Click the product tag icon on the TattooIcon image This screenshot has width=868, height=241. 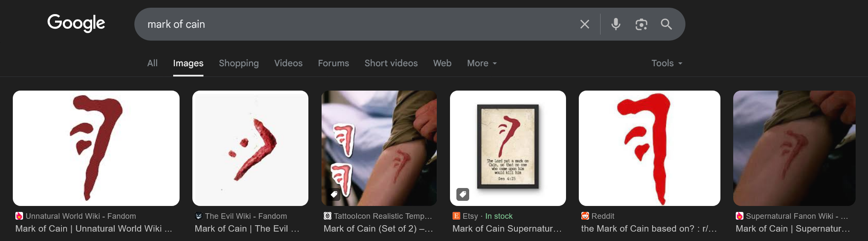(x=334, y=194)
